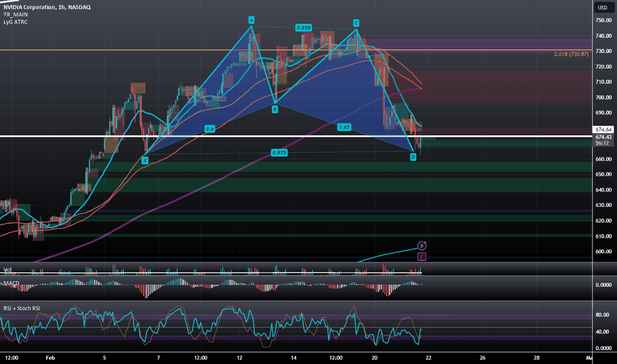Click the 674.64 price tag

coord(603,130)
